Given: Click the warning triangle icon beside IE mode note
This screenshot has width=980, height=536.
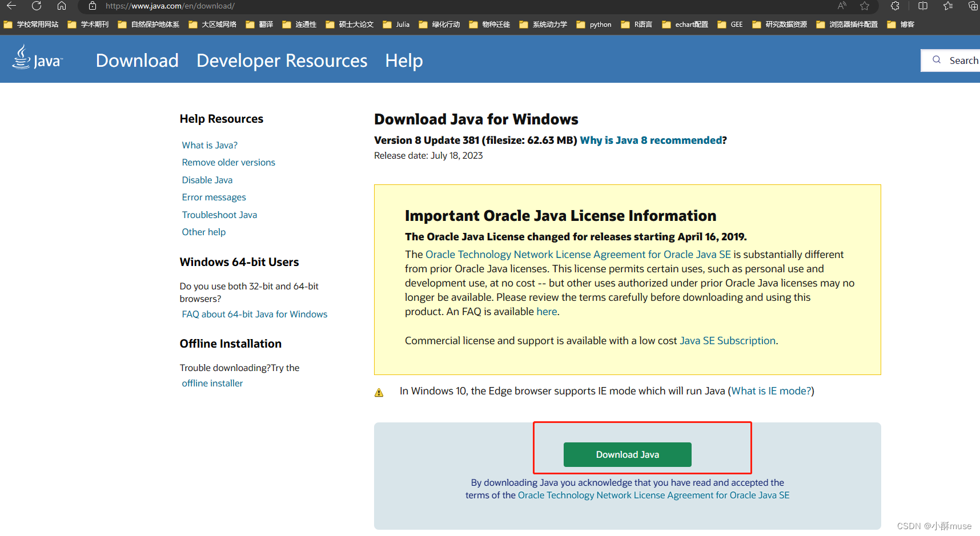Looking at the screenshot, I should tap(379, 392).
